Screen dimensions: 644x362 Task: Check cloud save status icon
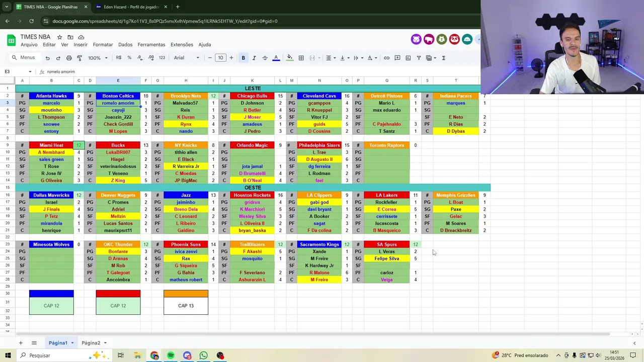coord(81,37)
